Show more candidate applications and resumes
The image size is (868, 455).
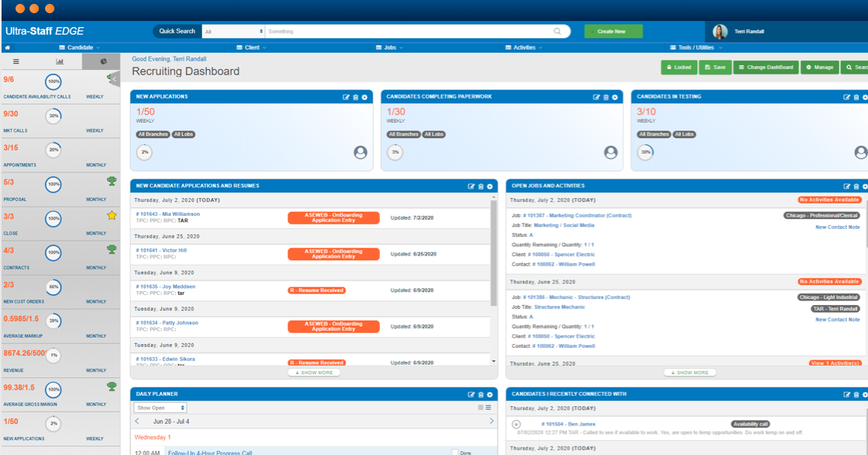click(x=314, y=373)
